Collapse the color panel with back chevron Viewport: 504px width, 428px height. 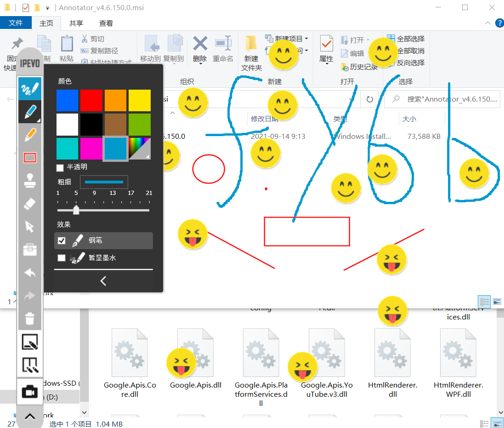point(103,281)
